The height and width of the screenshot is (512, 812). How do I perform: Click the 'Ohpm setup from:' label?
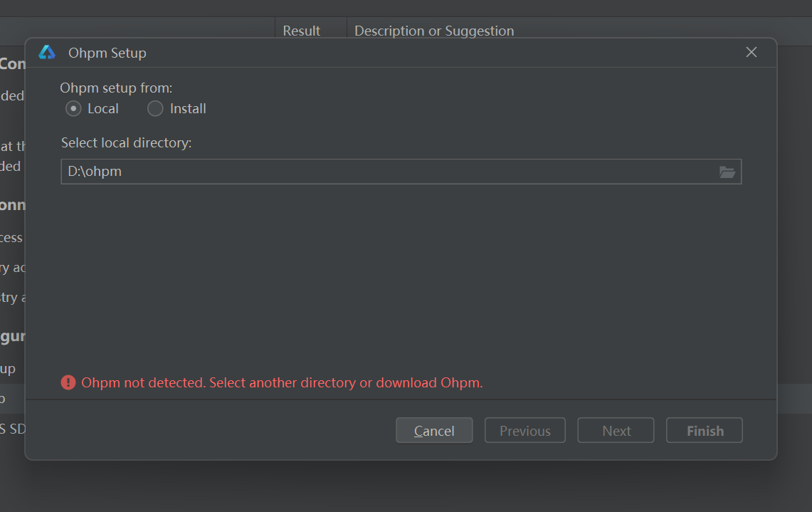point(116,88)
